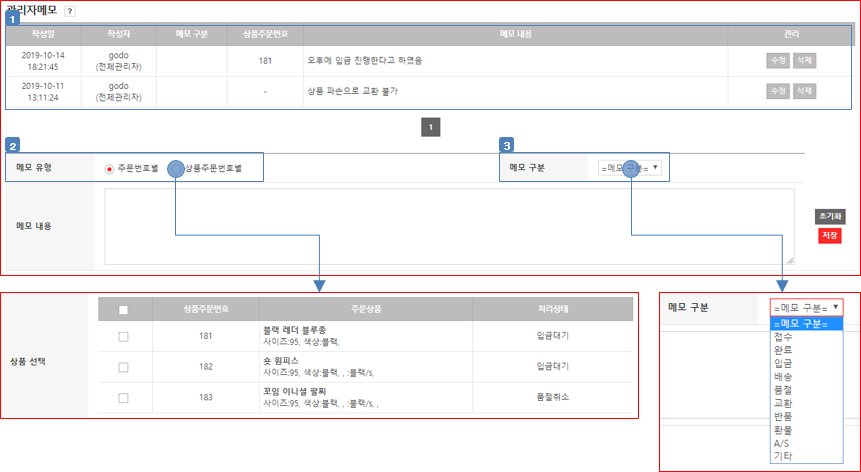Click the 작성자 column header
Image resolution: width=861 pixels, height=472 pixels.
click(x=119, y=34)
